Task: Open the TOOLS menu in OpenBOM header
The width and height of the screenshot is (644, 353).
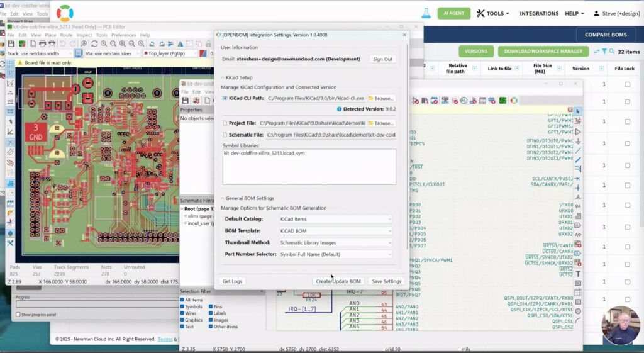Action: point(493,14)
